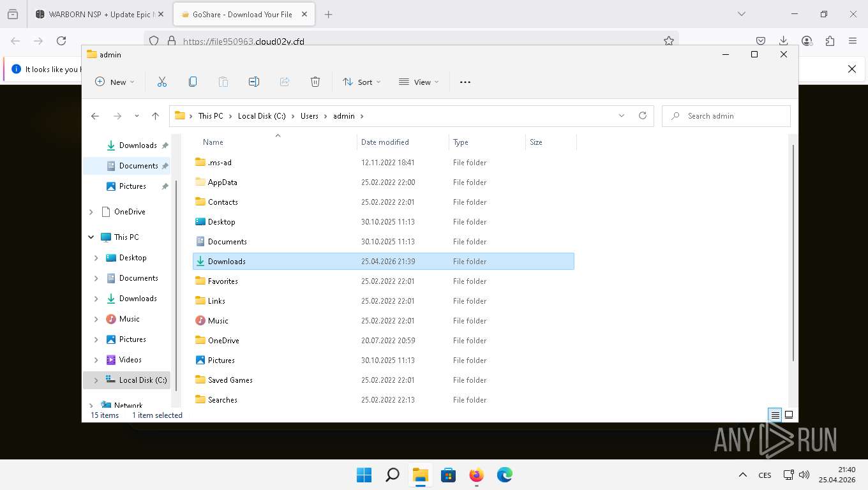Viewport: 868px width, 490px height.
Task: Open the View options dropdown
Action: (419, 82)
